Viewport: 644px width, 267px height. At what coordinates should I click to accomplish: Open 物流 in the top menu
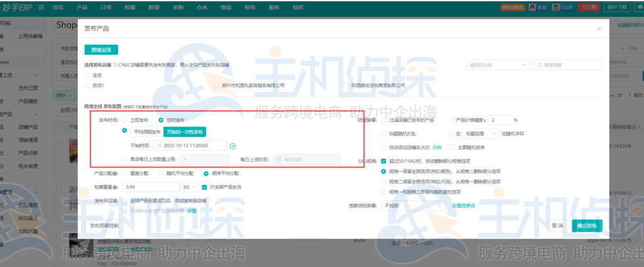click(x=226, y=8)
